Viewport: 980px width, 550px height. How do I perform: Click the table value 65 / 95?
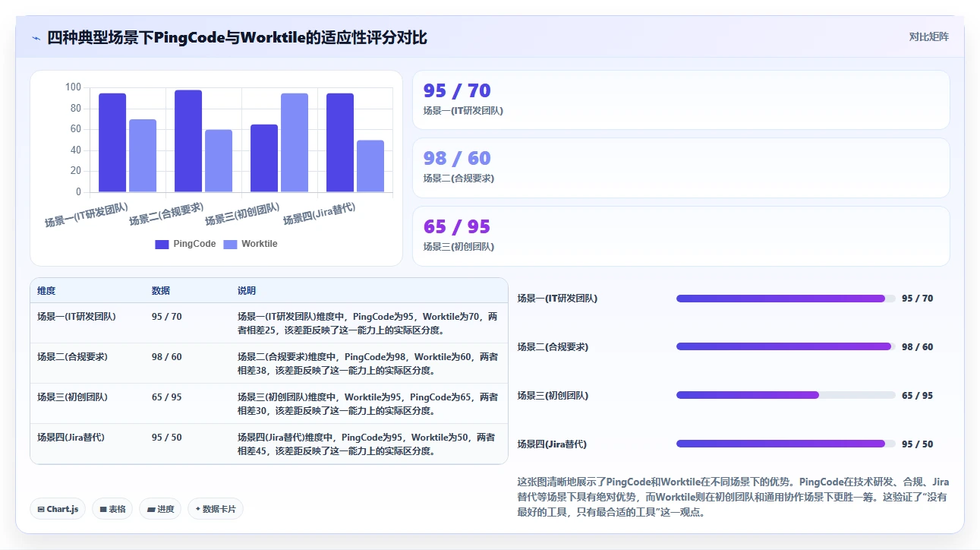pyautogui.click(x=167, y=397)
